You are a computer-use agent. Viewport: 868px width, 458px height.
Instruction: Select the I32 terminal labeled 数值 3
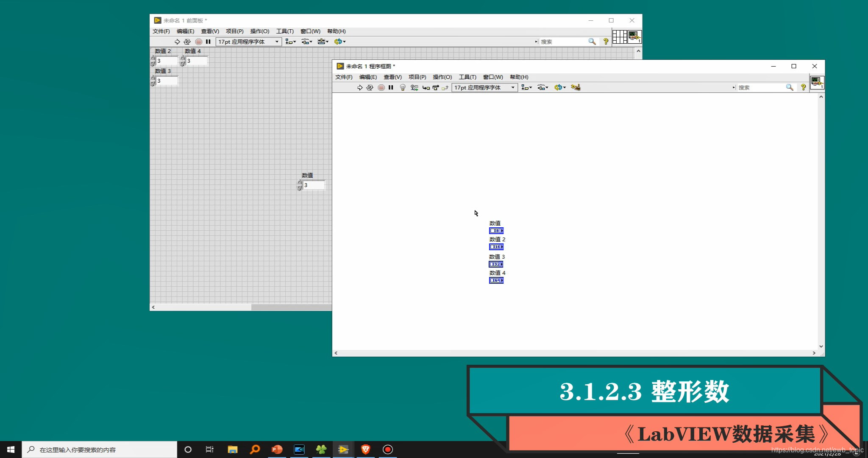pyautogui.click(x=496, y=264)
